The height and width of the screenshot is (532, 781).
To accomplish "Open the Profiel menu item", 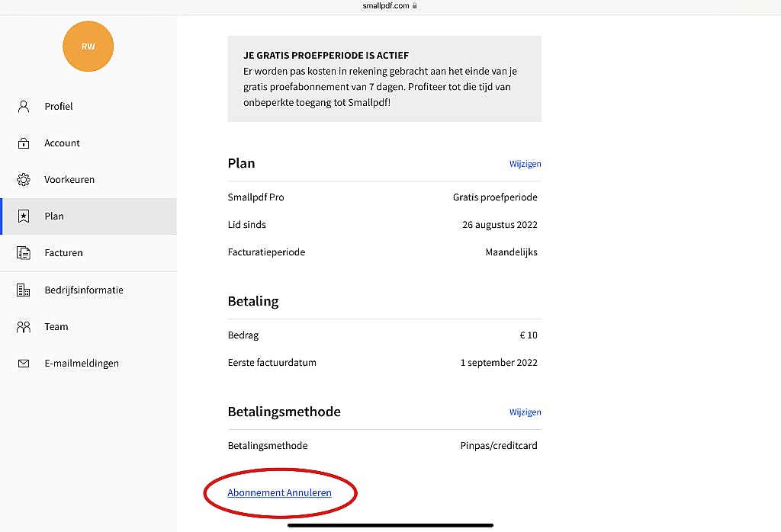I will click(x=59, y=107).
